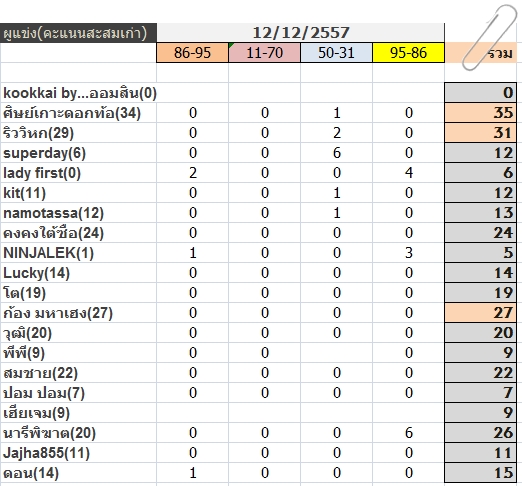522x486 pixels.
Task: Click the yellow 95-86 column header
Action: point(408,53)
